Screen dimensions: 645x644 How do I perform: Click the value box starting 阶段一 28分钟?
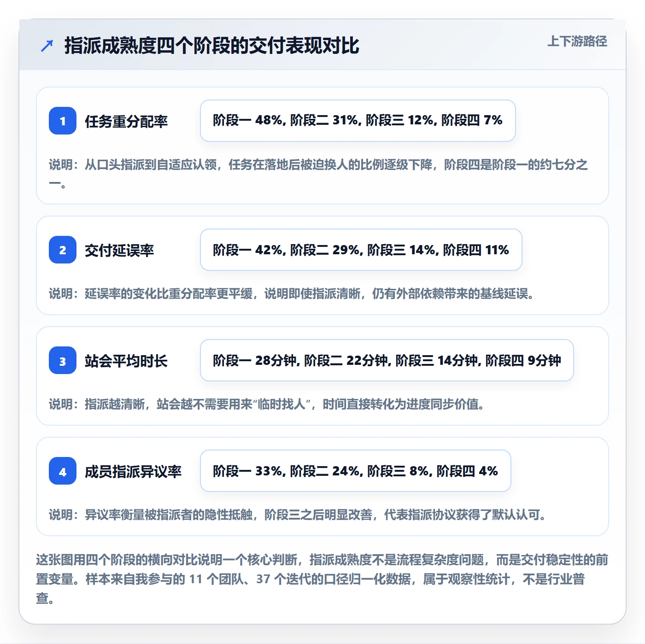(x=387, y=360)
